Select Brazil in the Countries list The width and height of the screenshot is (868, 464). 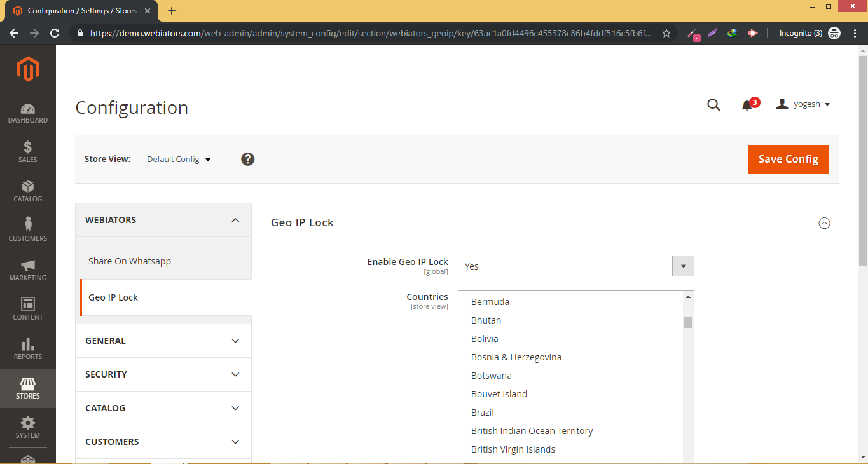click(x=482, y=412)
